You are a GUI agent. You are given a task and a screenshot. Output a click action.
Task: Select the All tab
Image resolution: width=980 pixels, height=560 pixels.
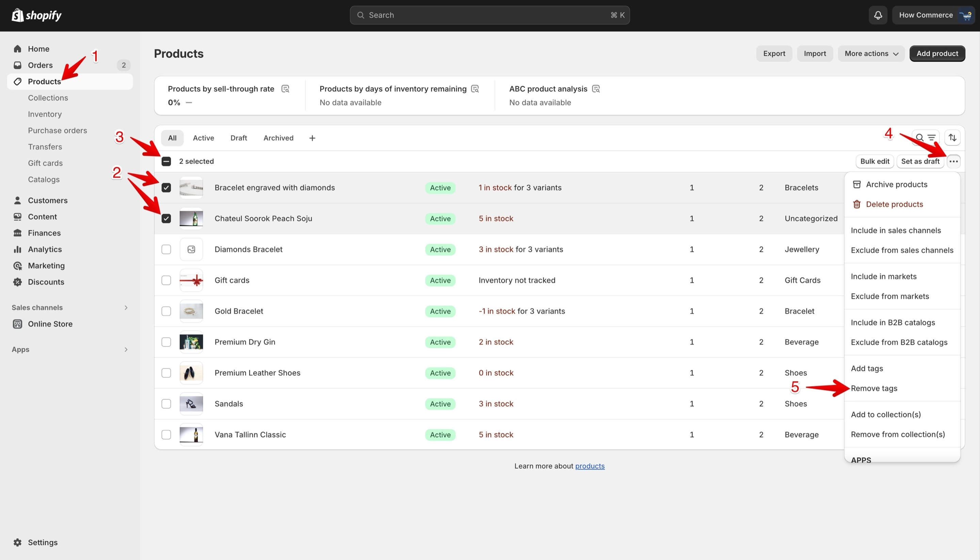(172, 138)
